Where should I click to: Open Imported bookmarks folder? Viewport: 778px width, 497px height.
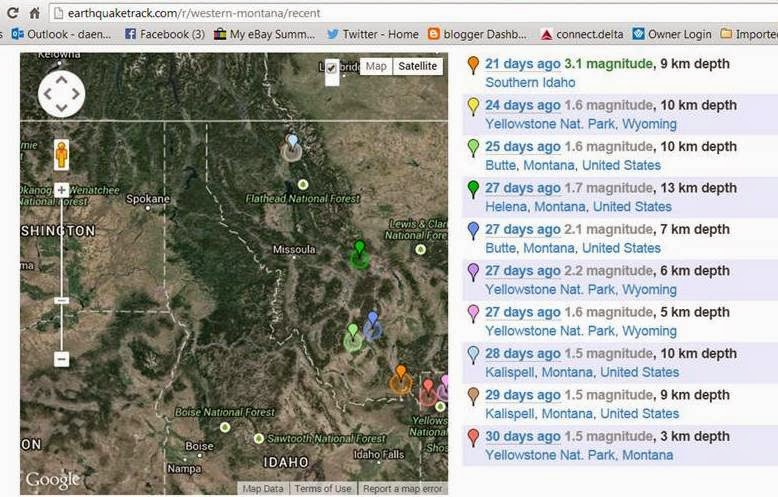pos(749,34)
